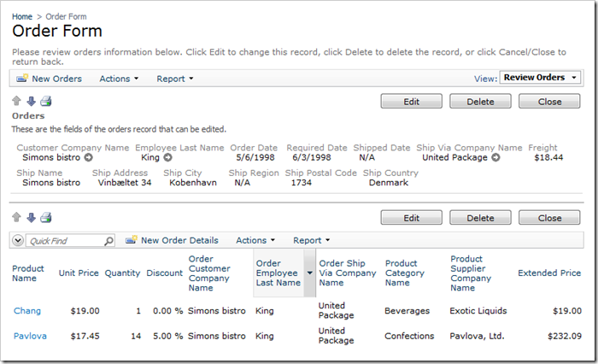Screen dimensions: 598x364
Task: Sort by Unit Price column header
Action: pos(79,273)
